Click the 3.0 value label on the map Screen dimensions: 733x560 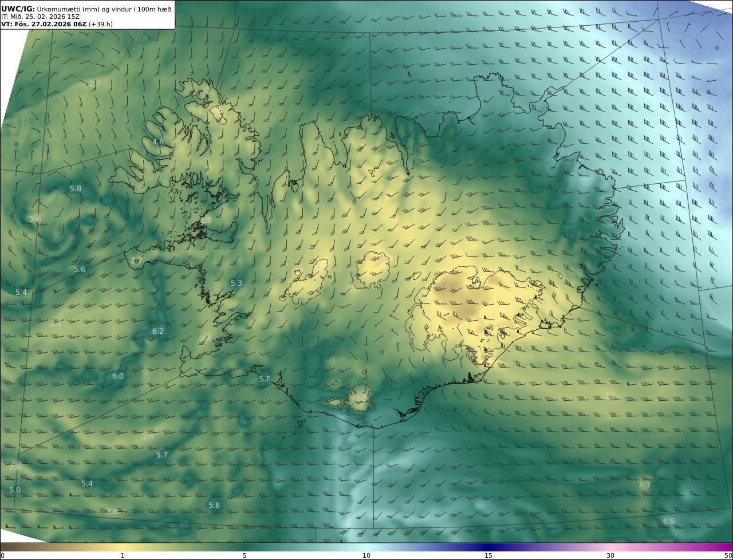click(112, 511)
